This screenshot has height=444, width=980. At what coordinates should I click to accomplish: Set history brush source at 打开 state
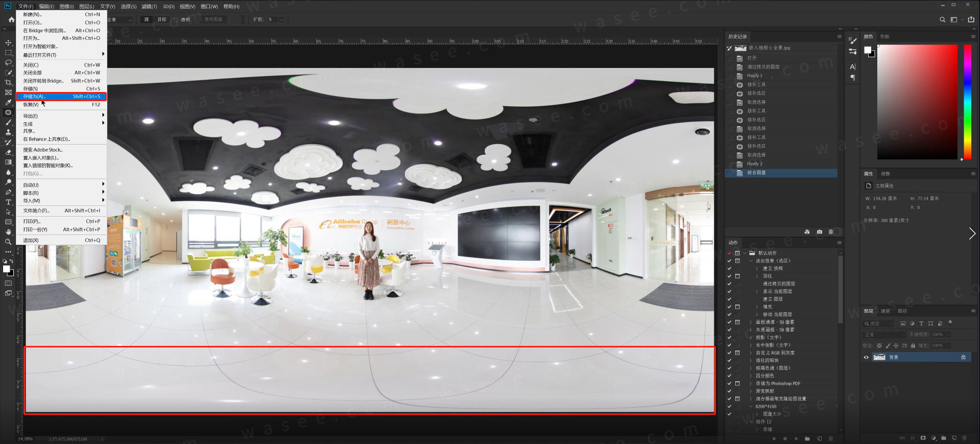click(729, 58)
